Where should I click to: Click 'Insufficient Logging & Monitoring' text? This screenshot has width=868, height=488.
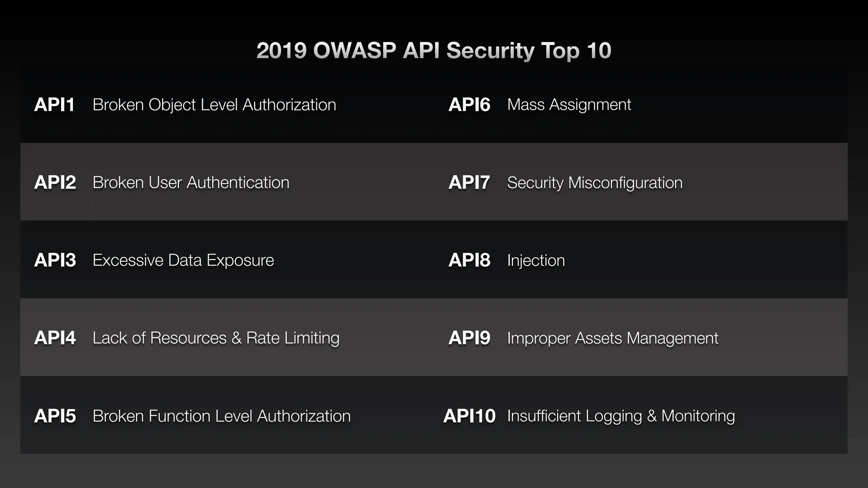621,416
